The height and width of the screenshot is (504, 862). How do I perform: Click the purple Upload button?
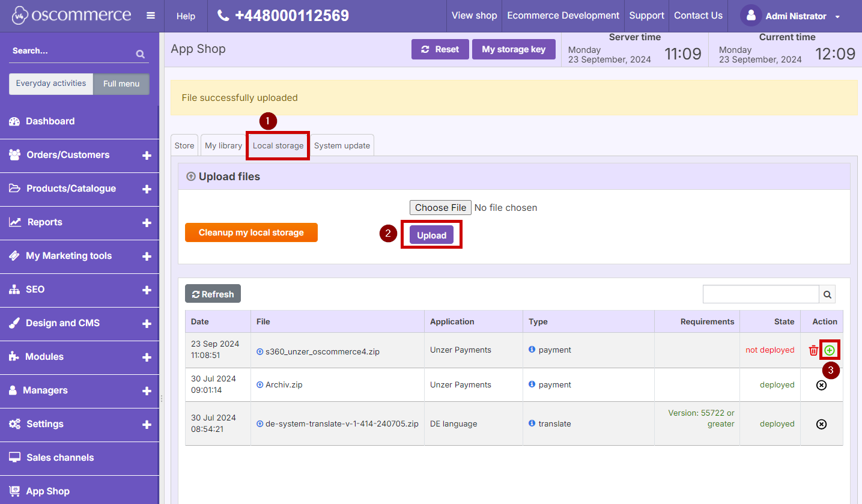coord(431,235)
